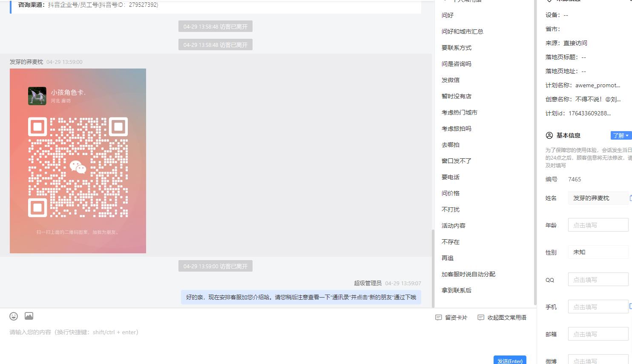Select 加客服时说自动分配 phrase

click(x=468, y=274)
